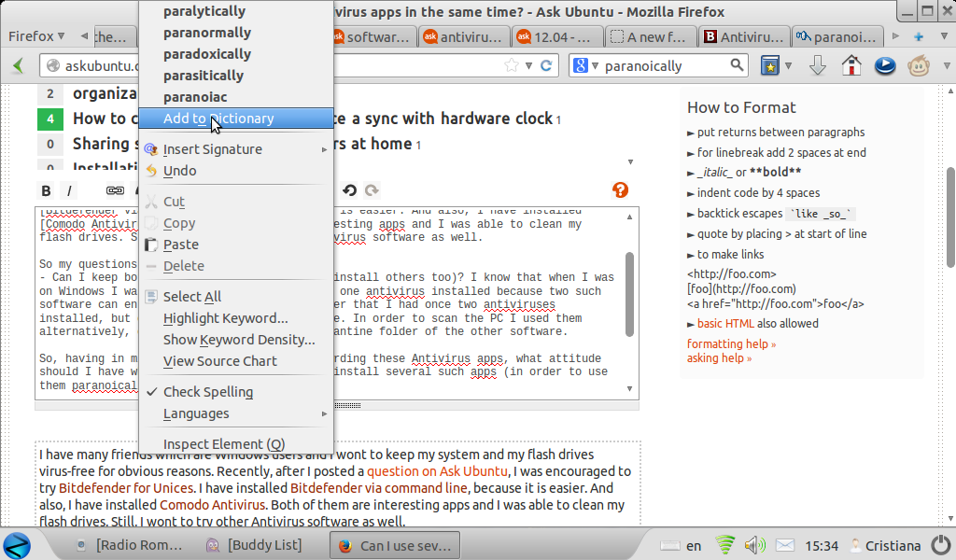Open toolbar overflow dropdown arrow at far right
This screenshot has height=560, width=956.
pos(947,66)
